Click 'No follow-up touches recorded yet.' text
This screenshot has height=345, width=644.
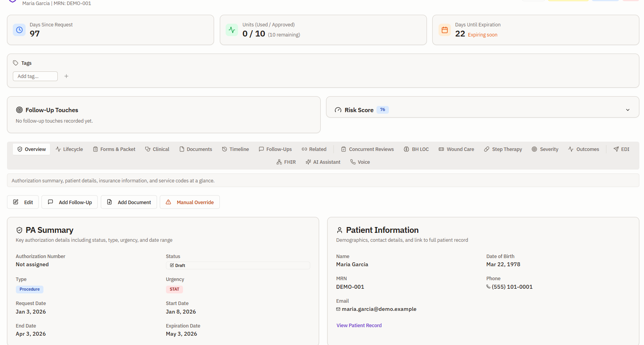(x=54, y=121)
